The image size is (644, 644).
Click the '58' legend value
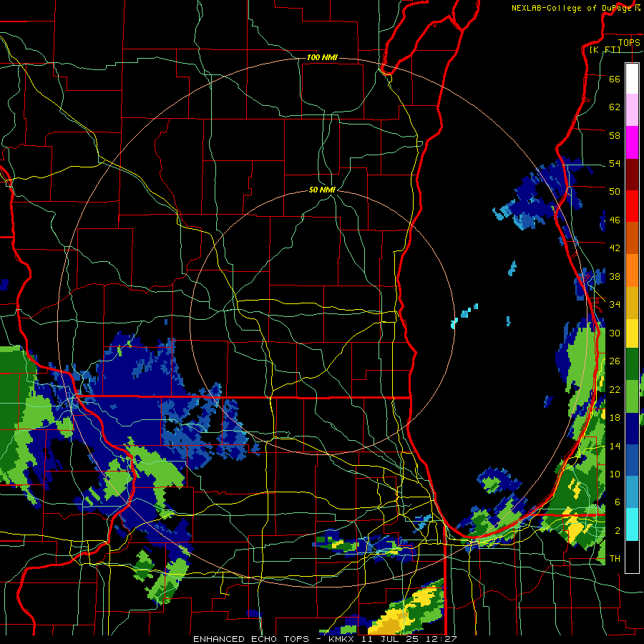click(x=615, y=135)
